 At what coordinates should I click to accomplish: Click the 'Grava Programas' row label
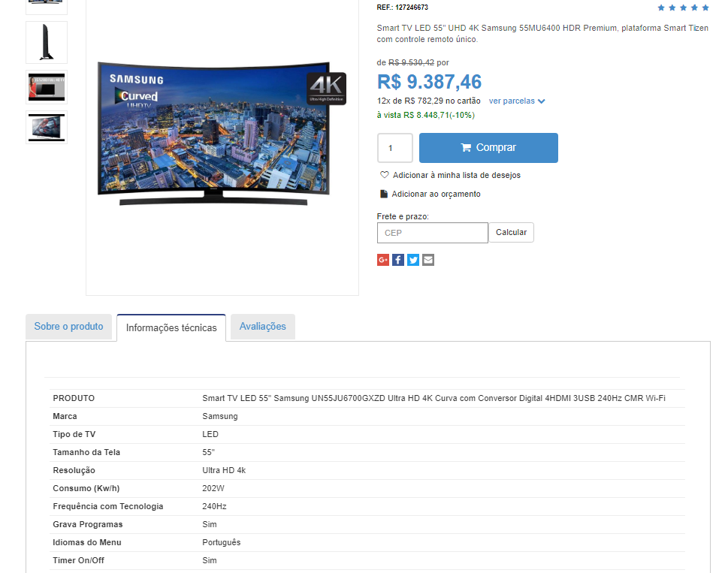tap(88, 525)
